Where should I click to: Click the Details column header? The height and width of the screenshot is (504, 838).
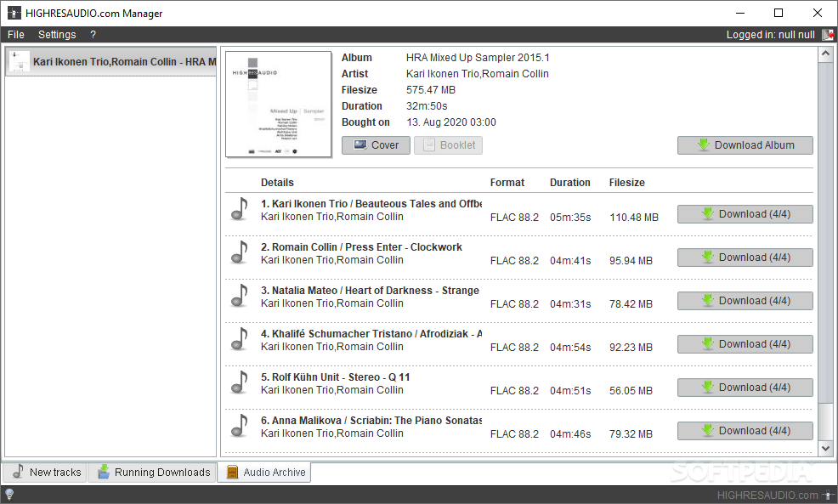click(277, 183)
